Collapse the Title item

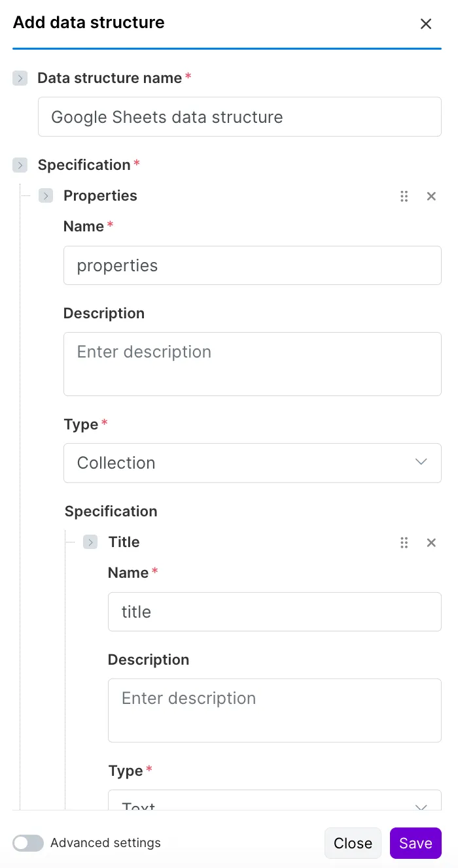coord(90,542)
